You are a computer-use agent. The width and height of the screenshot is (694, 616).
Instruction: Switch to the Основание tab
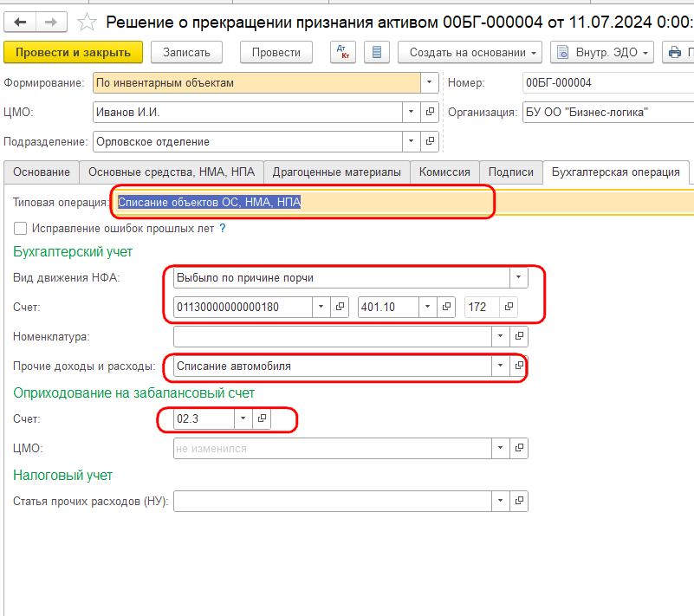pyautogui.click(x=42, y=172)
